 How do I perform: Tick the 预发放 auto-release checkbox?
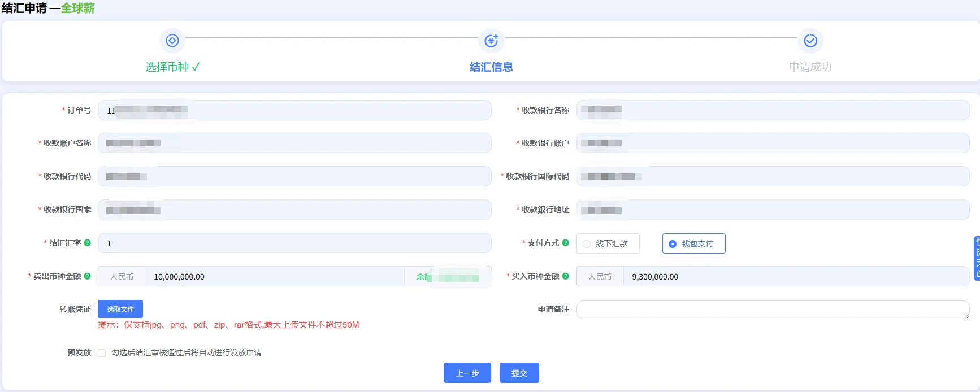[102, 353]
